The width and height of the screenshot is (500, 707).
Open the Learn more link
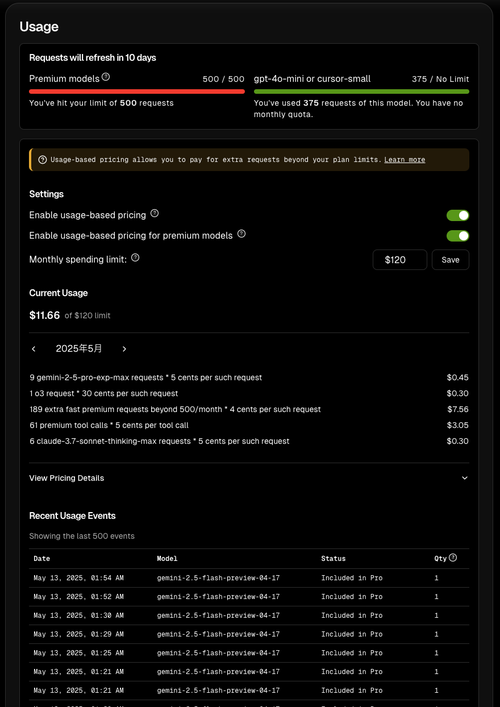point(404,160)
